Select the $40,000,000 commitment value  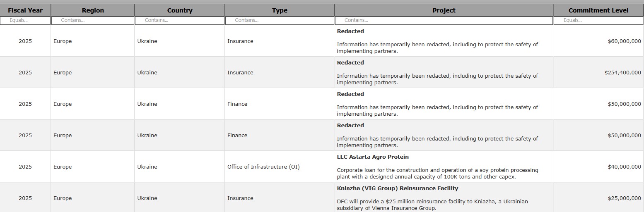pyautogui.click(x=624, y=167)
